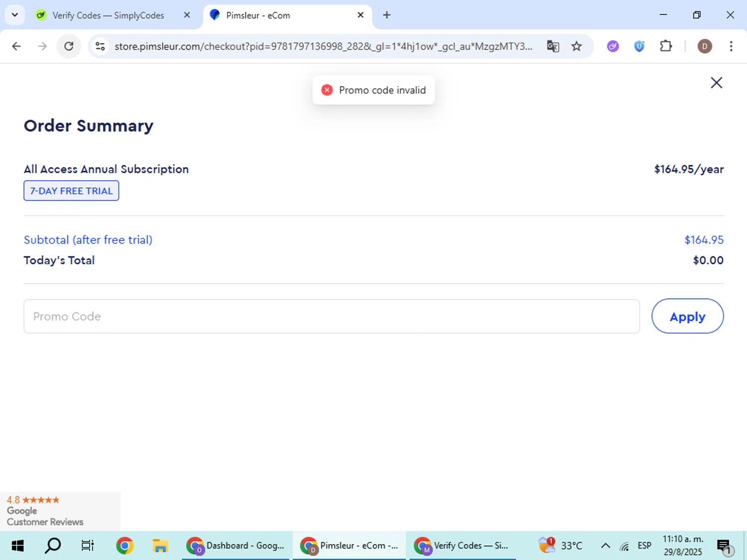Click the 7-DAY FREE TRIAL badge
This screenshot has width=747, height=560.
[x=71, y=191]
